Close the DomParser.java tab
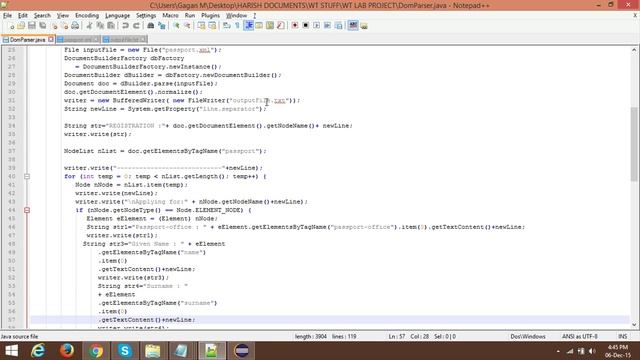640x360 pixels. point(51,40)
